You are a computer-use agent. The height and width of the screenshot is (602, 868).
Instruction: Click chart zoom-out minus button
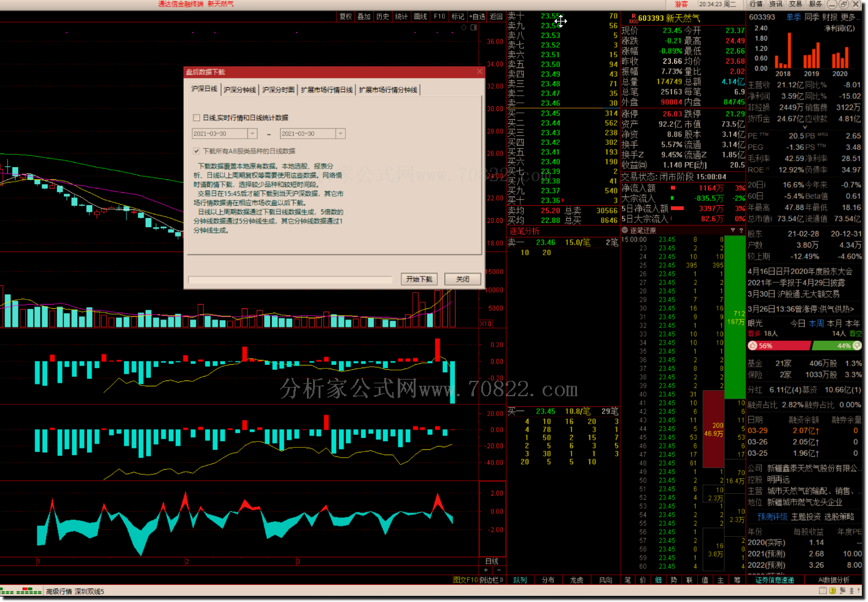click(498, 570)
